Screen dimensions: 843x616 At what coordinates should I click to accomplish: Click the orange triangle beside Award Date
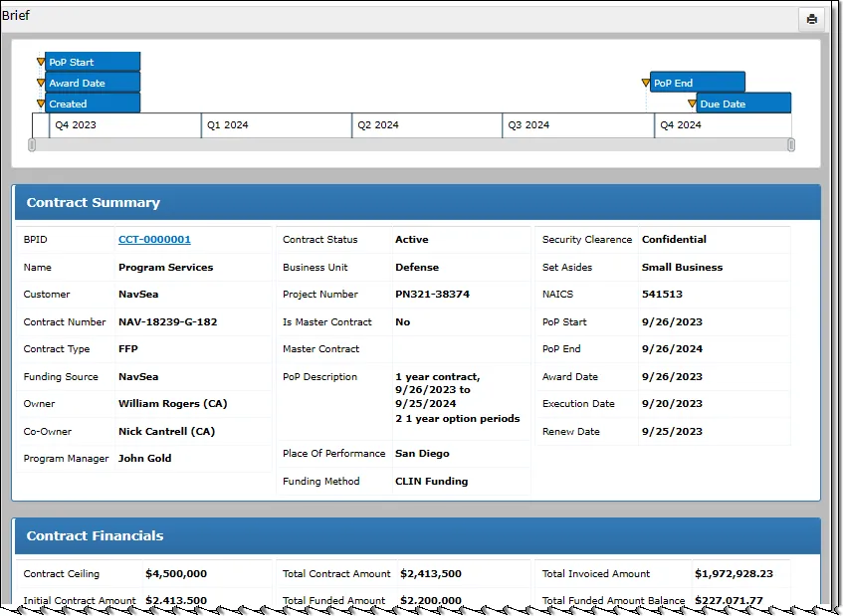click(x=41, y=83)
